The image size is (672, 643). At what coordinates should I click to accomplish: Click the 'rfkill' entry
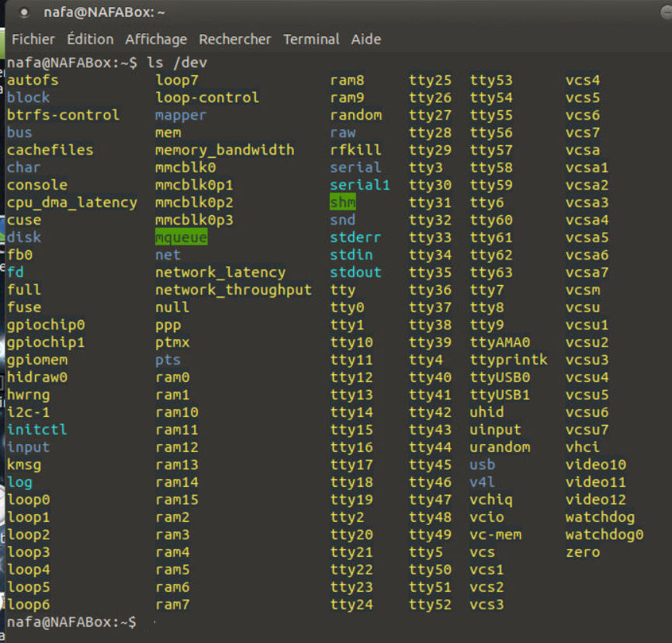[355, 150]
